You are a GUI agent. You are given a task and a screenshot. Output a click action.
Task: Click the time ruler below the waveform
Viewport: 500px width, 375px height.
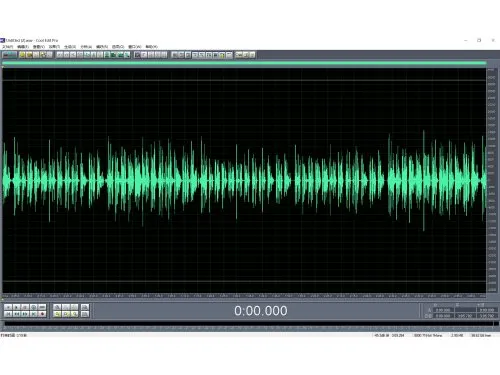(244, 295)
